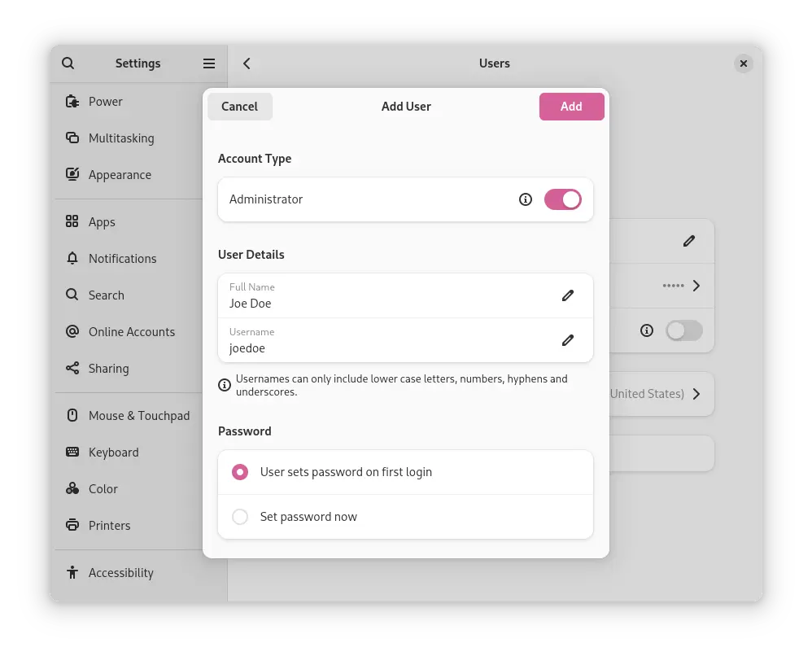Viewport: 812px width, 656px height.
Task: Open the hamburger menu in Settings sidebar
Action: pos(209,63)
